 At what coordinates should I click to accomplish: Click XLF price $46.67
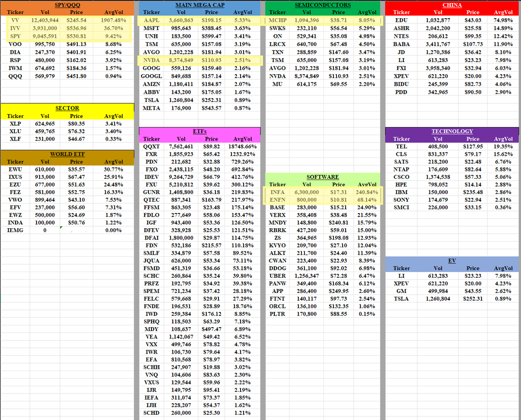(76, 139)
